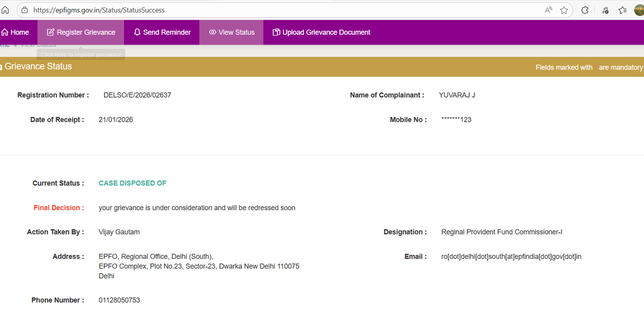Select View Status menu item
The width and height of the screenshot is (644, 315).
[x=231, y=32]
